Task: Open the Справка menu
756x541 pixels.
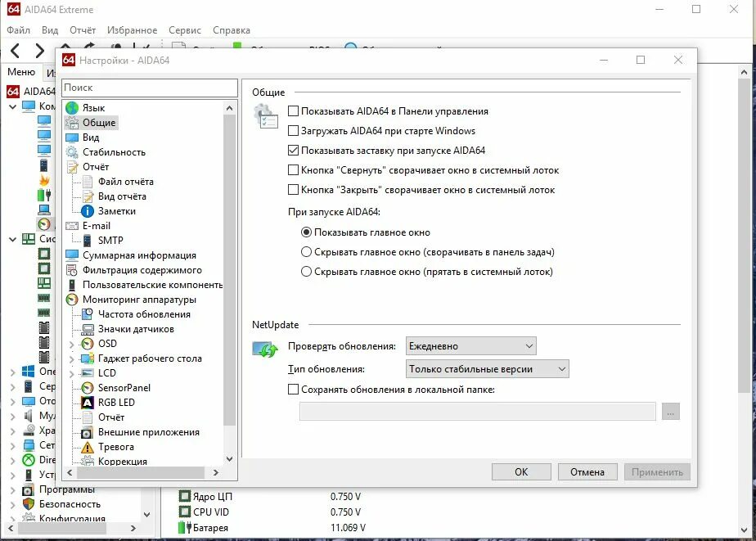Action: (232, 30)
